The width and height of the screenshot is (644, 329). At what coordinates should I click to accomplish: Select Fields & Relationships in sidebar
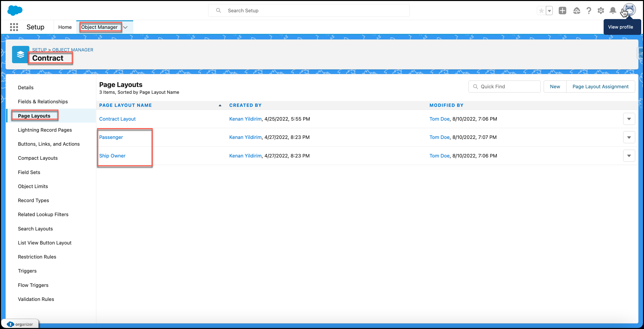[43, 102]
